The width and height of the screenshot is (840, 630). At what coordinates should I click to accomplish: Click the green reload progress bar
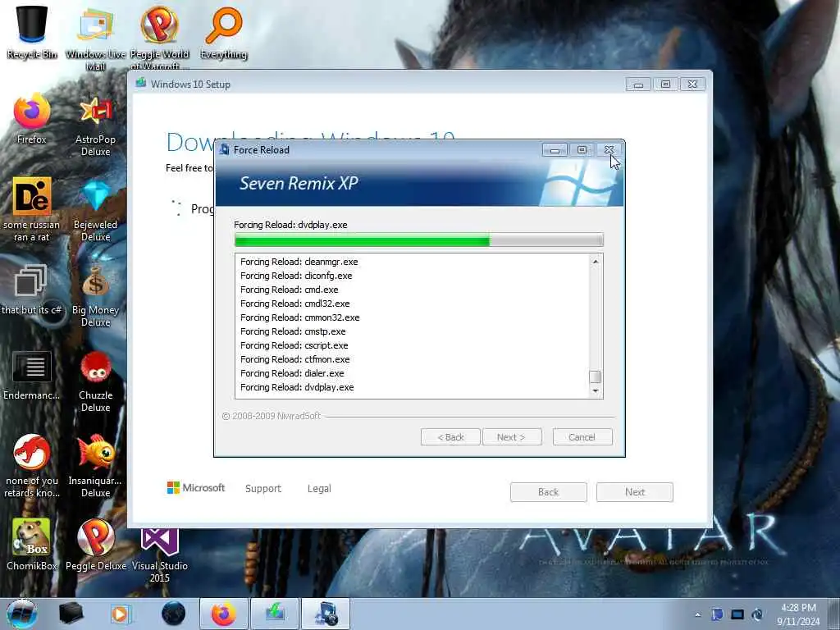[418, 240]
